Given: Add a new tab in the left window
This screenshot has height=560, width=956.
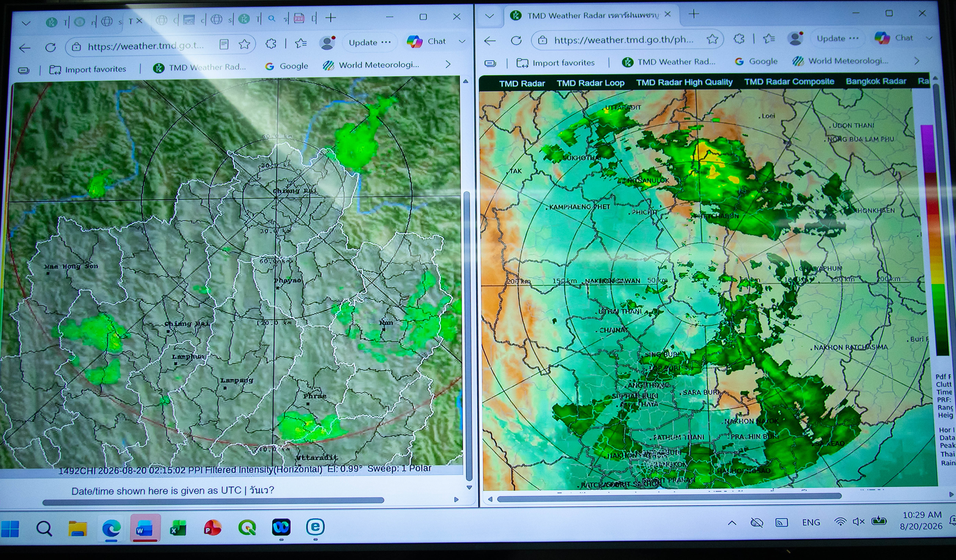Looking at the screenshot, I should click(331, 17).
